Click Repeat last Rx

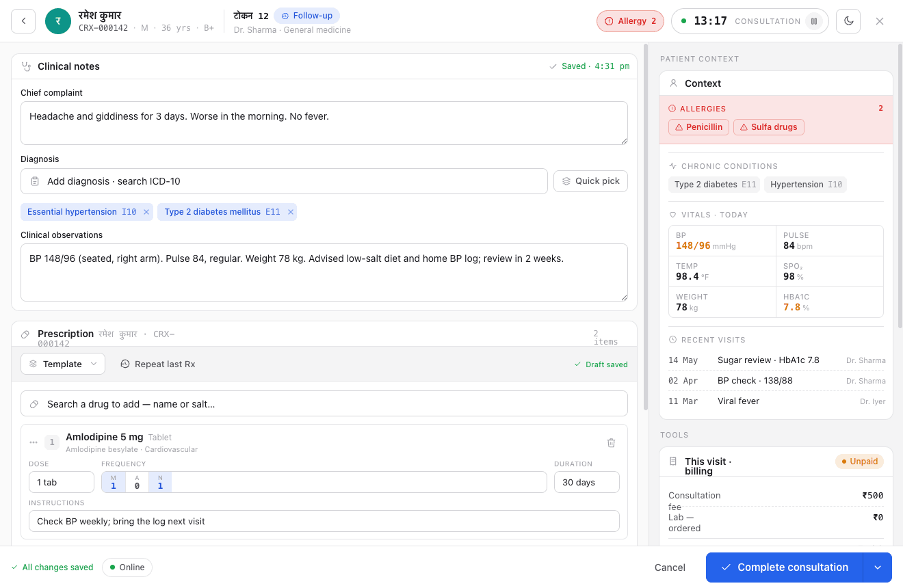pyautogui.click(x=157, y=364)
